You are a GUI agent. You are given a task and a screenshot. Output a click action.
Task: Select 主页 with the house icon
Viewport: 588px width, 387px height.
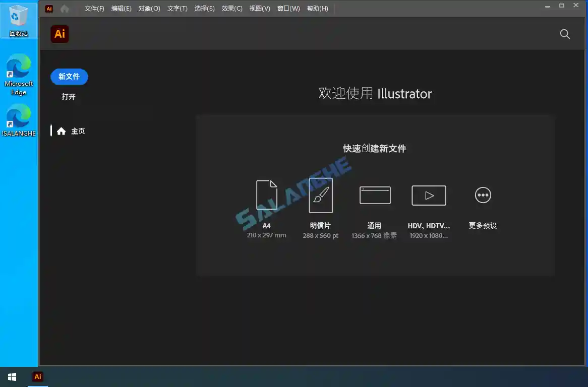pyautogui.click(x=72, y=131)
